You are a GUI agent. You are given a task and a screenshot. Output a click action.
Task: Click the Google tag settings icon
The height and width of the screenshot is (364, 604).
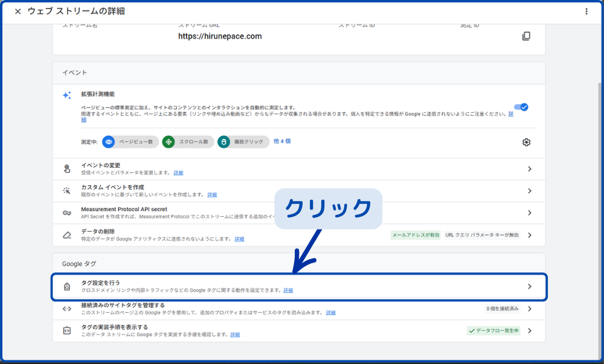pos(67,287)
